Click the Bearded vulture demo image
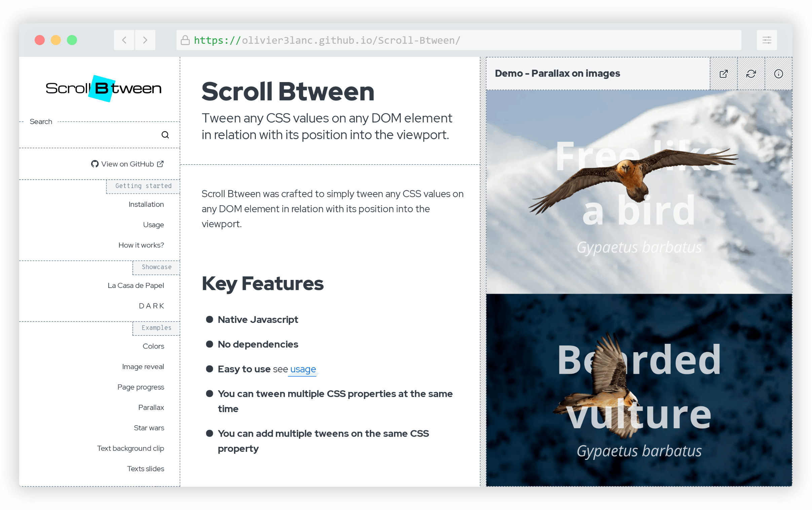 pos(639,390)
